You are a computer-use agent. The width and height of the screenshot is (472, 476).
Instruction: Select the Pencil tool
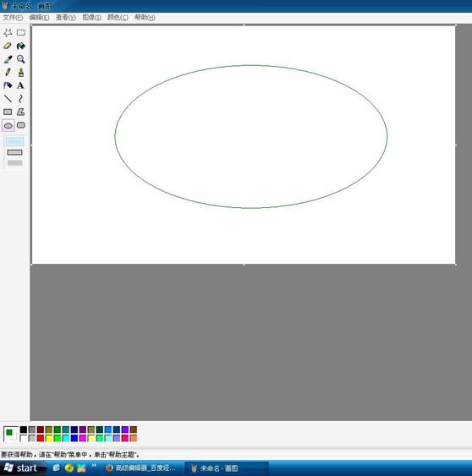coord(8,72)
